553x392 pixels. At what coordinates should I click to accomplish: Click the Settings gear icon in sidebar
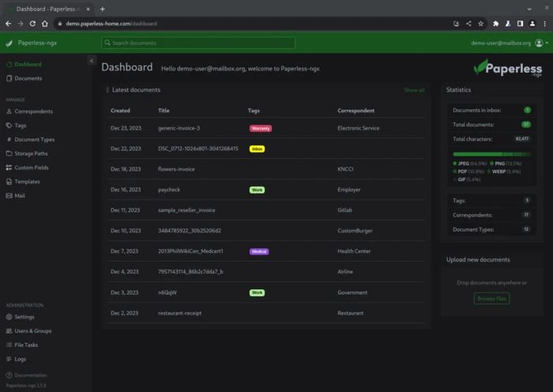point(9,317)
